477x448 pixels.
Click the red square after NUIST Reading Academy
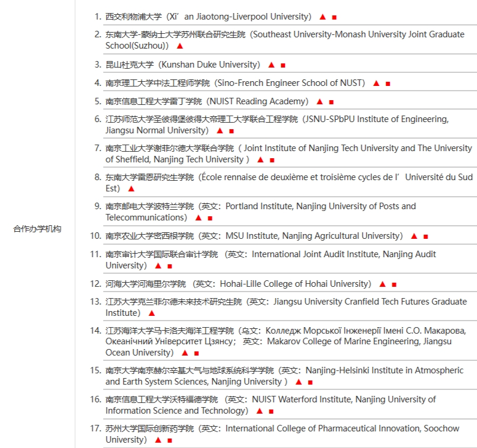coord(331,102)
